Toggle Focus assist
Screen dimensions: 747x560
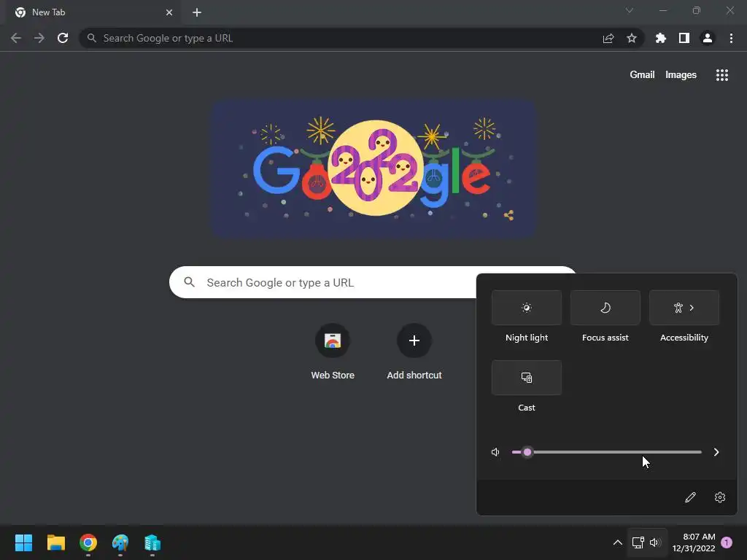coord(605,308)
